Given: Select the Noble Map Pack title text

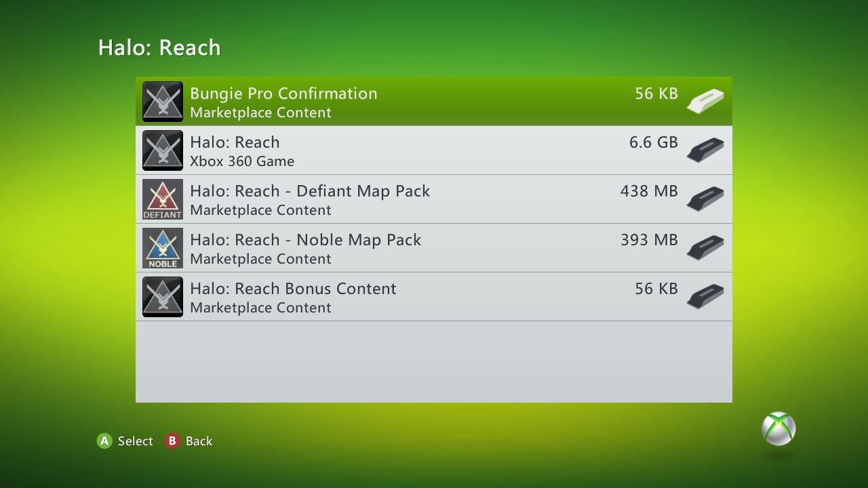Looking at the screenshot, I should (305, 241).
